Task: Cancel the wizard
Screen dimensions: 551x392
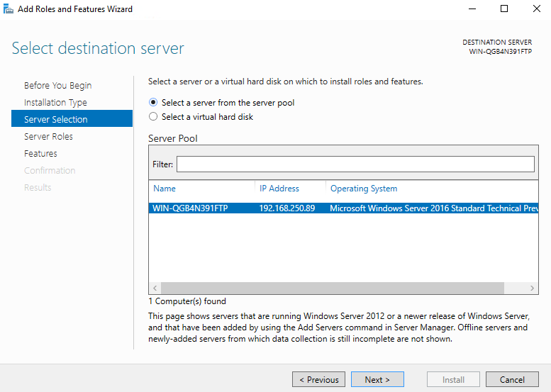Action: click(x=512, y=379)
